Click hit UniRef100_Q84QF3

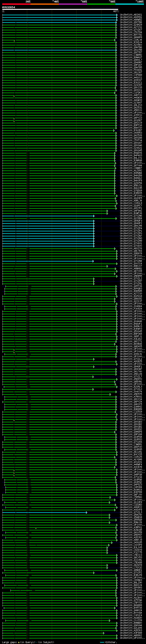tap(131, 221)
